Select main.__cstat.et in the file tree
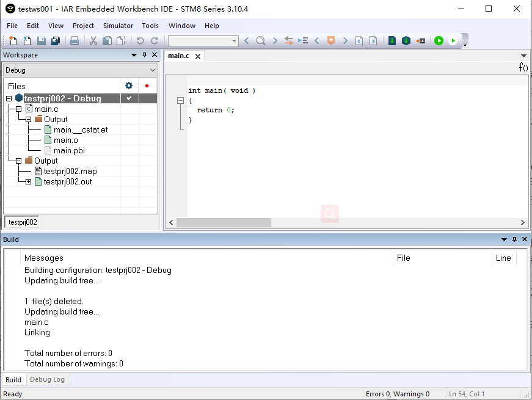Screen dimensions: 532x400 point(81,129)
